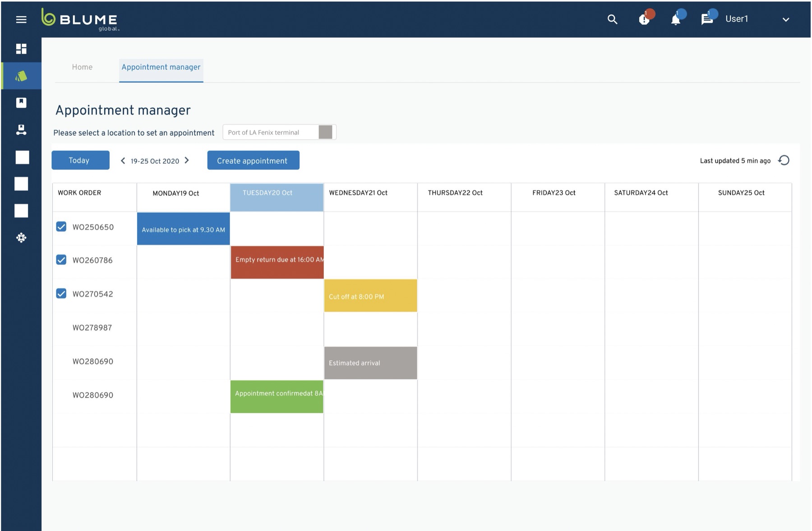The height and width of the screenshot is (531, 812).
Task: Select the FRIDAY23 Oct column header
Action: tap(558, 197)
